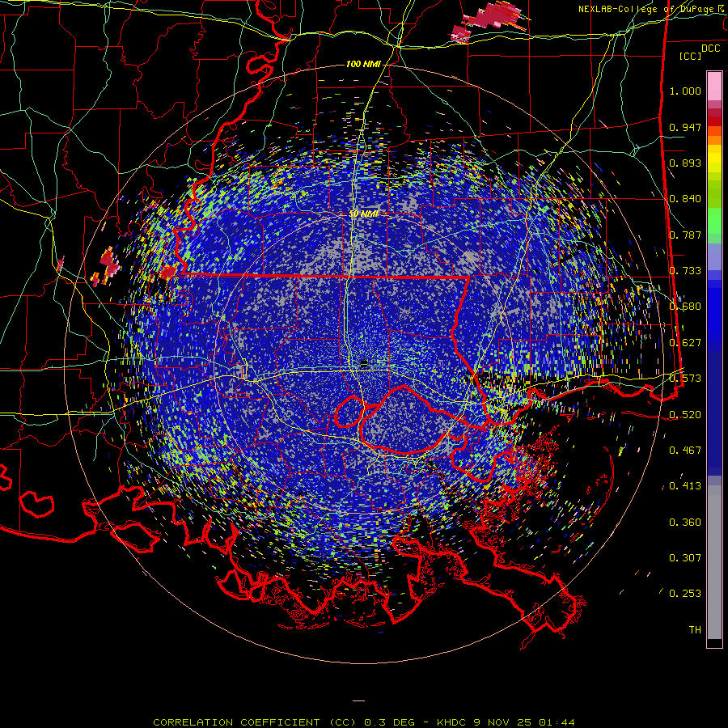Click the 01:44 timestamp in caption
The width and height of the screenshot is (728, 728).
point(557,722)
